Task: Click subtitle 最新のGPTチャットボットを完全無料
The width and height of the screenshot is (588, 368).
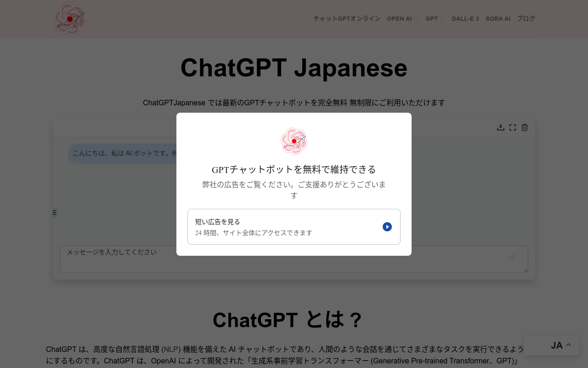Action: [285, 103]
